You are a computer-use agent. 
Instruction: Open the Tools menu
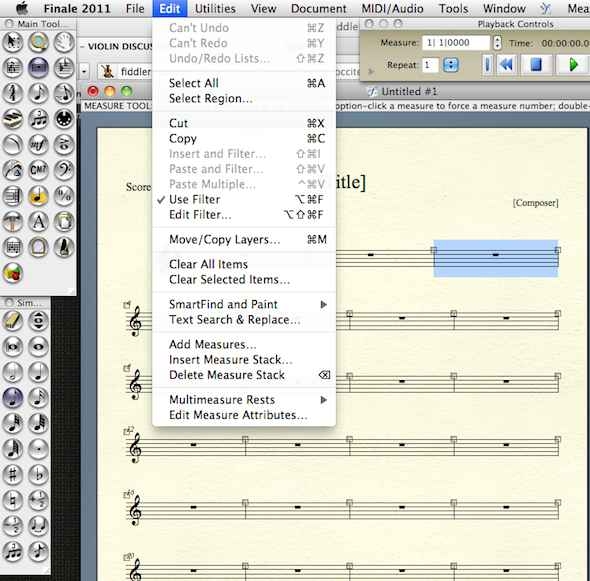pyautogui.click(x=453, y=8)
